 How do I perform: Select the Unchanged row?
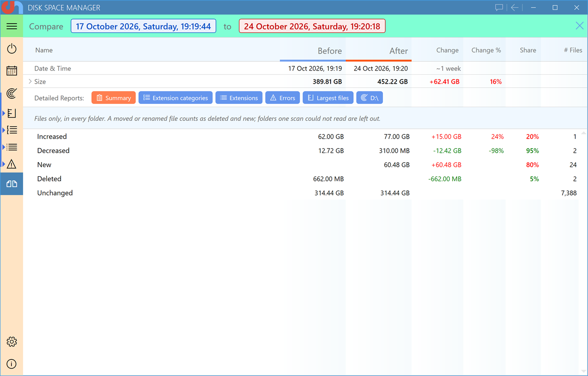301,193
